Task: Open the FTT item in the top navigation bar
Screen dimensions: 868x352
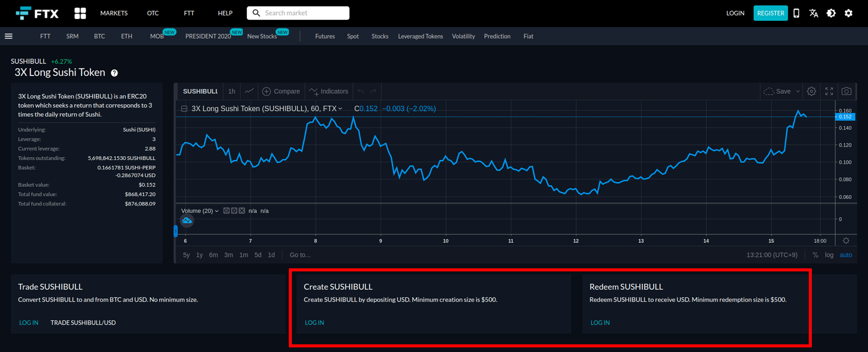Action: [189, 13]
